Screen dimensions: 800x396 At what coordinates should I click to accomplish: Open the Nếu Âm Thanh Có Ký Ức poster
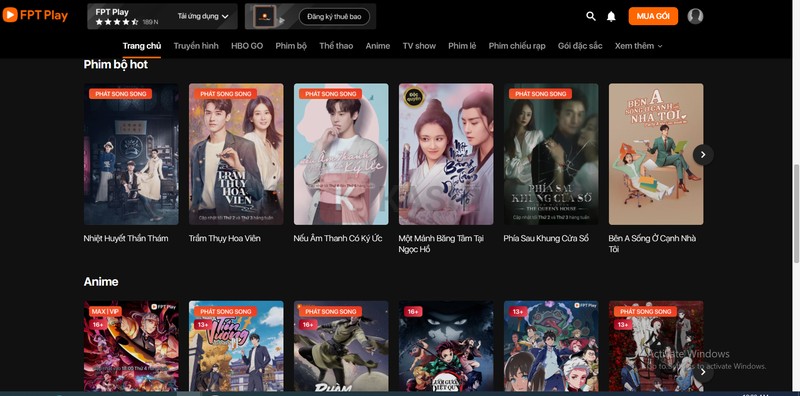point(341,154)
